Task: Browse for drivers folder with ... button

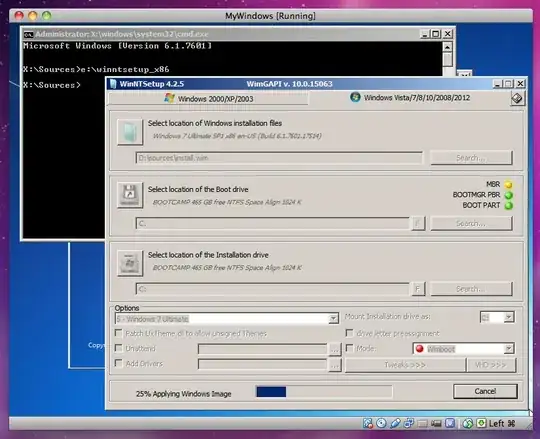Action: coord(334,365)
